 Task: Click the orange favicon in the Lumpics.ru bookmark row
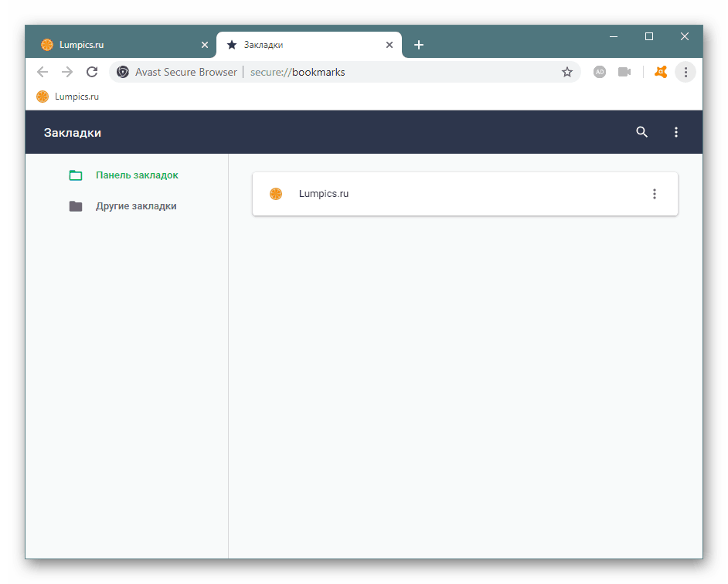click(276, 194)
